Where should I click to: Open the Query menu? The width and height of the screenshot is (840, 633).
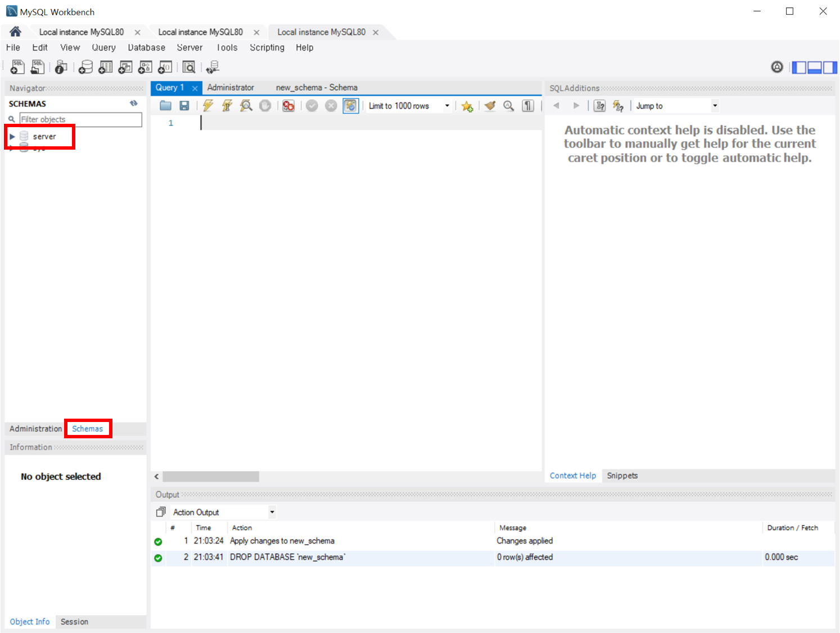click(104, 48)
